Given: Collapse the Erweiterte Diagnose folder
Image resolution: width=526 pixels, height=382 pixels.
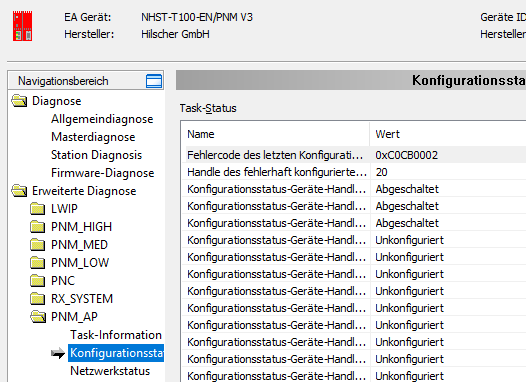Looking at the screenshot, I should click(19, 190).
